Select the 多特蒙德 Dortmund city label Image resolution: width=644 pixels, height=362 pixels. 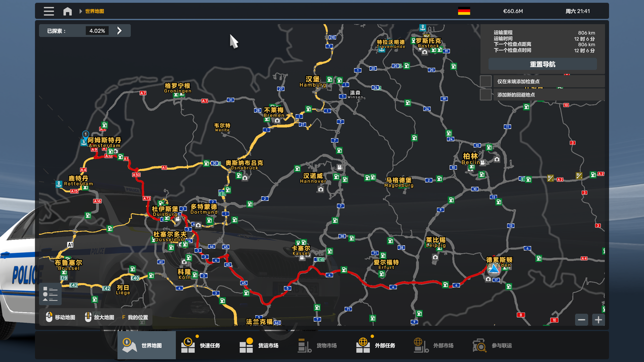(204, 209)
